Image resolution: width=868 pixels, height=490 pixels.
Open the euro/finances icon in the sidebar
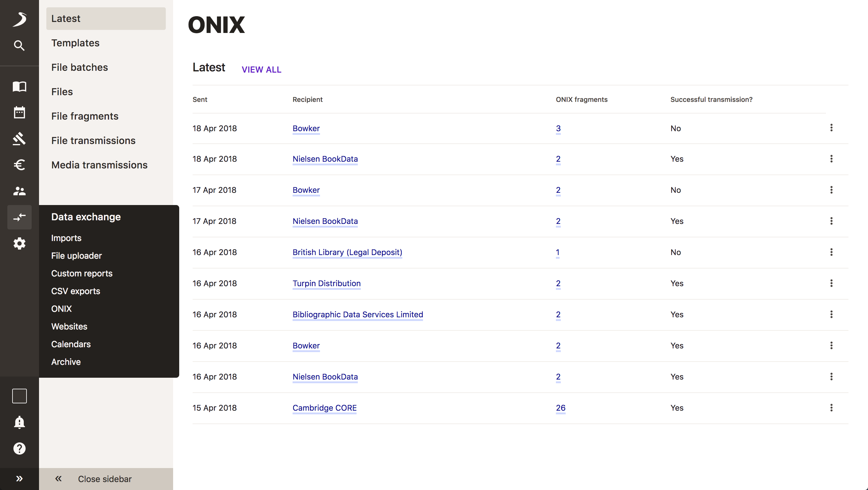pyautogui.click(x=19, y=165)
